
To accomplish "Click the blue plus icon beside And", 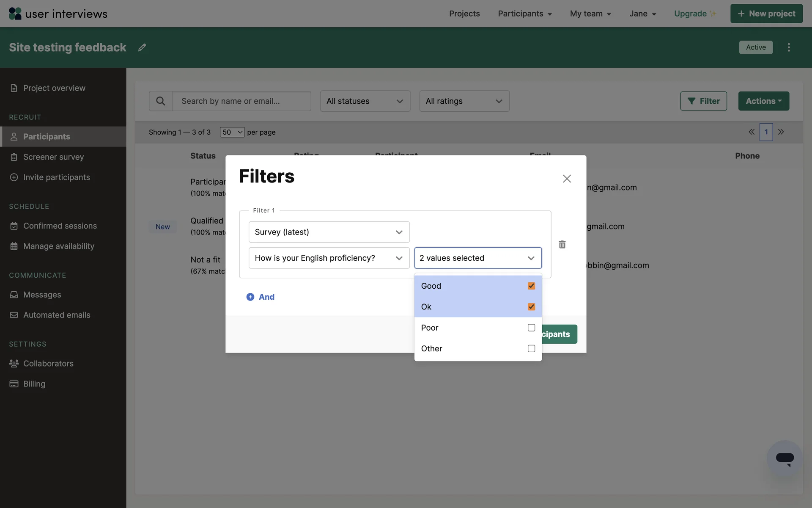I will pos(250,297).
